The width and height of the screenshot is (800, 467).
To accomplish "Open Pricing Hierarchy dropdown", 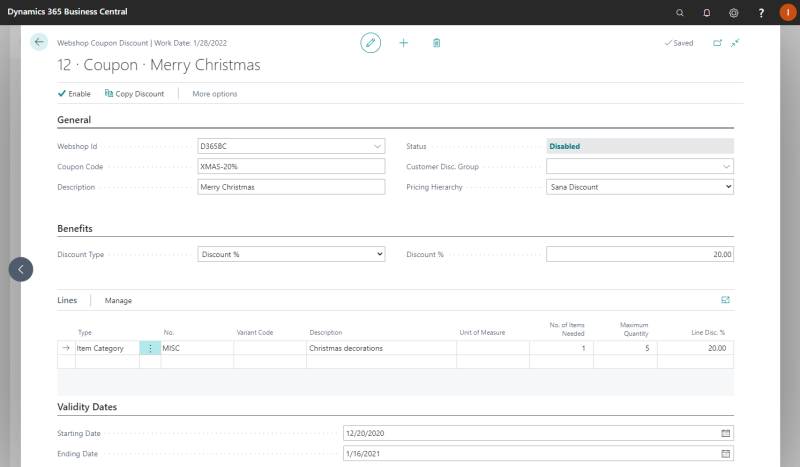I will [640, 187].
